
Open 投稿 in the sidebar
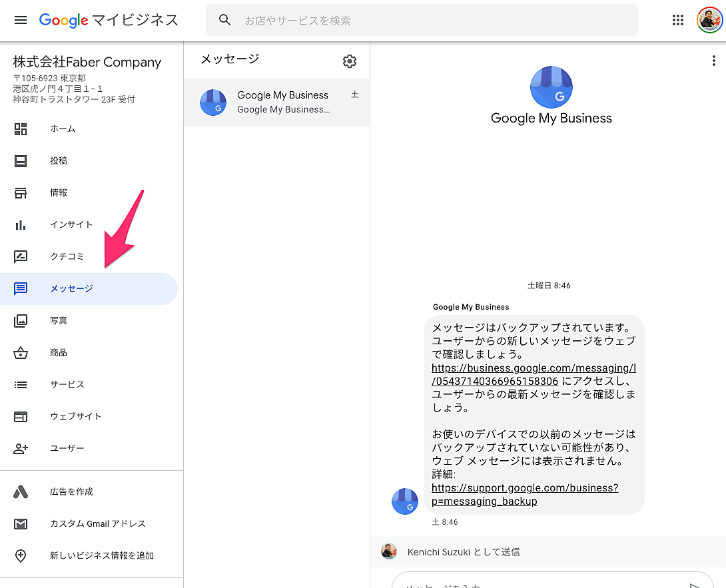tap(89, 160)
